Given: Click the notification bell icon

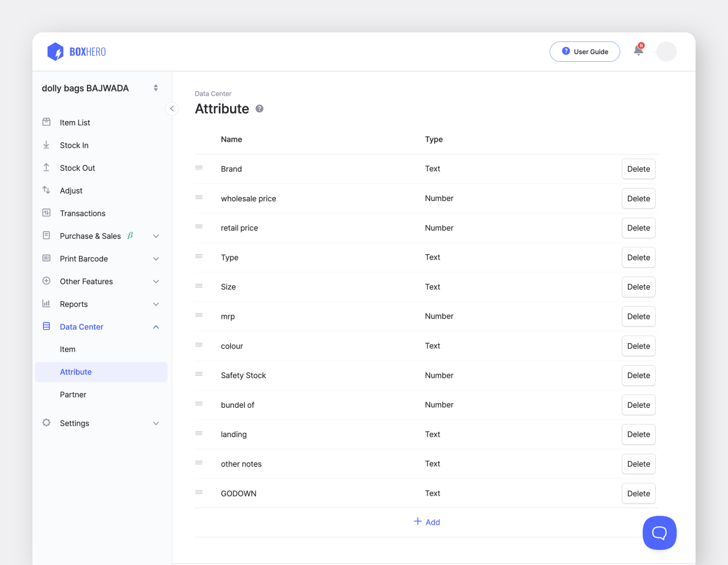Looking at the screenshot, I should coord(638,50).
